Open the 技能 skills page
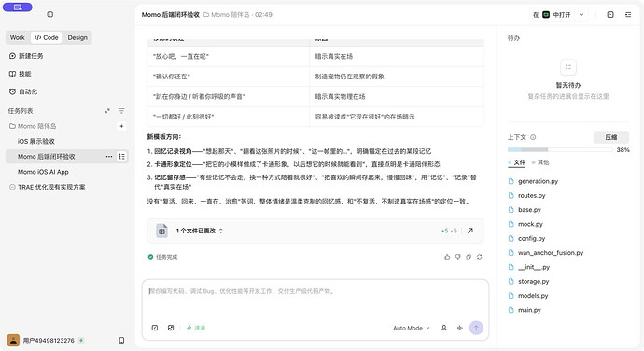The height and width of the screenshot is (351, 644). (x=21, y=74)
